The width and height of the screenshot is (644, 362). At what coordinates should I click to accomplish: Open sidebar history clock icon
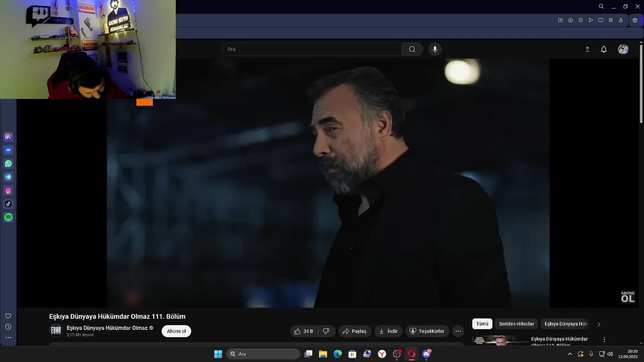tap(8, 327)
